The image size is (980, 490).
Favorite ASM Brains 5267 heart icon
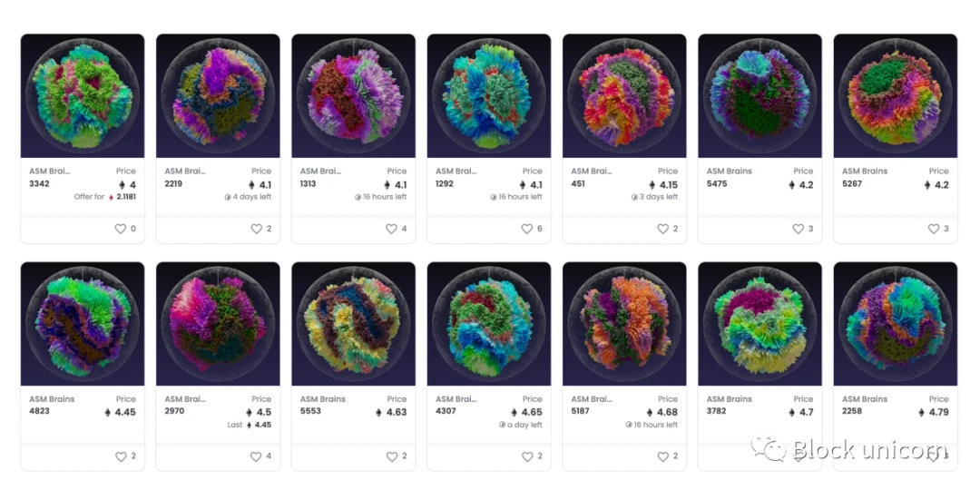[933, 229]
